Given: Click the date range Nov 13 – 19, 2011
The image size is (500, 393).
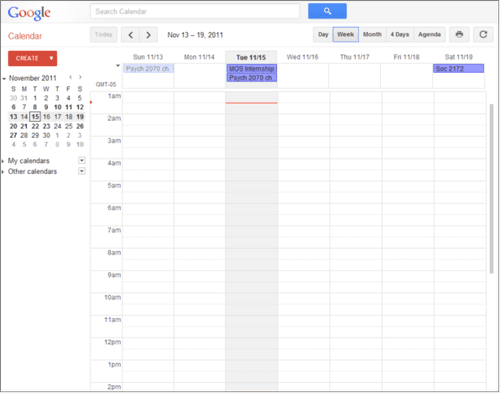Looking at the screenshot, I should [195, 35].
